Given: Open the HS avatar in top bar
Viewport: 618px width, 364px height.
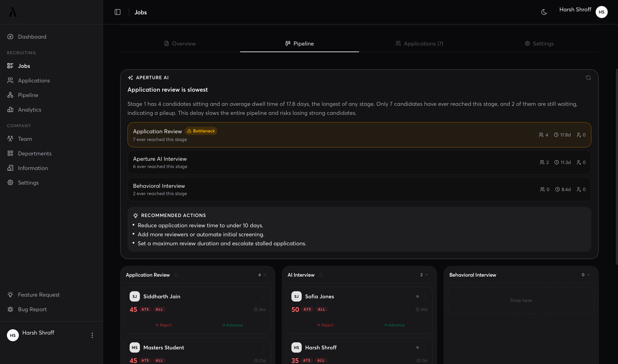Looking at the screenshot, I should (x=601, y=12).
